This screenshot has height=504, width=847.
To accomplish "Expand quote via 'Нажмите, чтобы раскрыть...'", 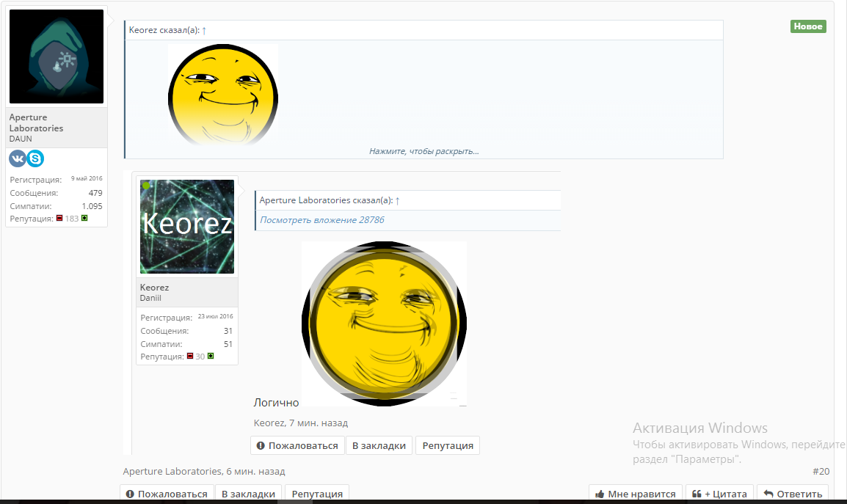I will pos(424,151).
